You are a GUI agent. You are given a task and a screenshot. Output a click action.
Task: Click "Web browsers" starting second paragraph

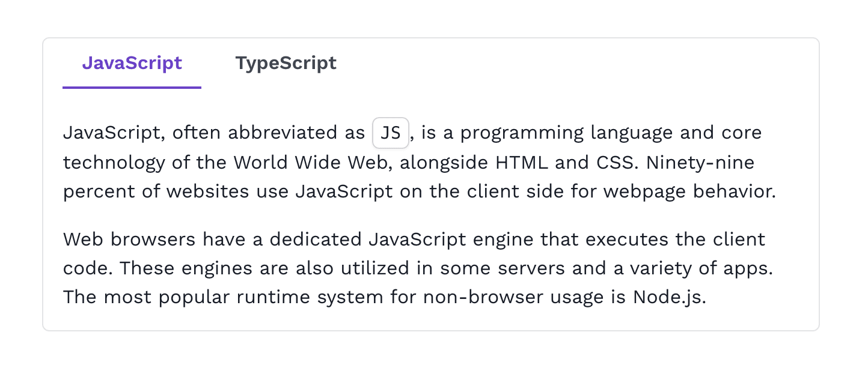(x=129, y=240)
